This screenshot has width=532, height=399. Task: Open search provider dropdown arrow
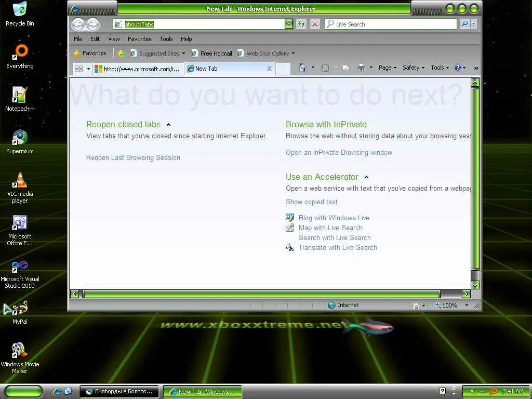coord(473,24)
